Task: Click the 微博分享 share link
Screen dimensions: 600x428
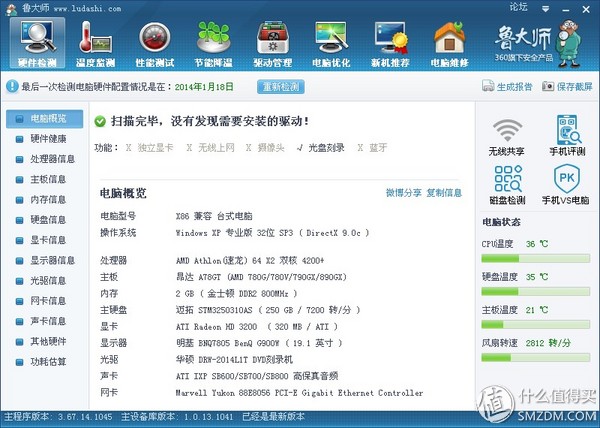Action: pyautogui.click(x=403, y=193)
